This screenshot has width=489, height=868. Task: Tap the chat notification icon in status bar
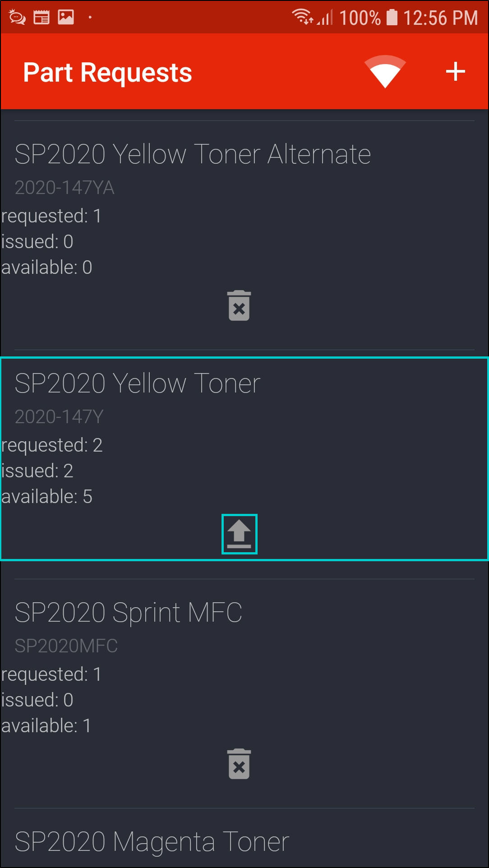tap(17, 18)
